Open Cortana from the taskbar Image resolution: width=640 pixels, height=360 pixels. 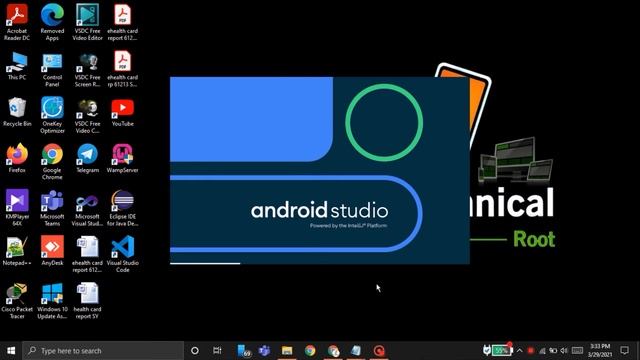click(x=195, y=351)
